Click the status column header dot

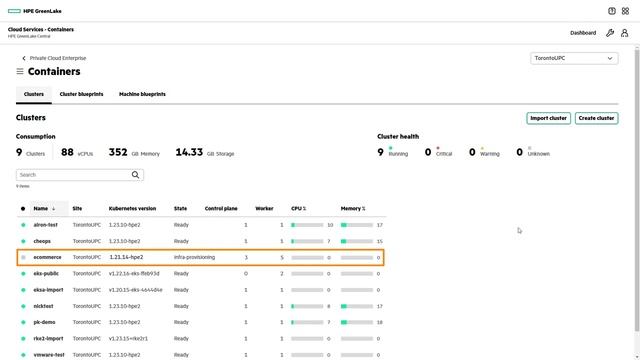pos(23,209)
